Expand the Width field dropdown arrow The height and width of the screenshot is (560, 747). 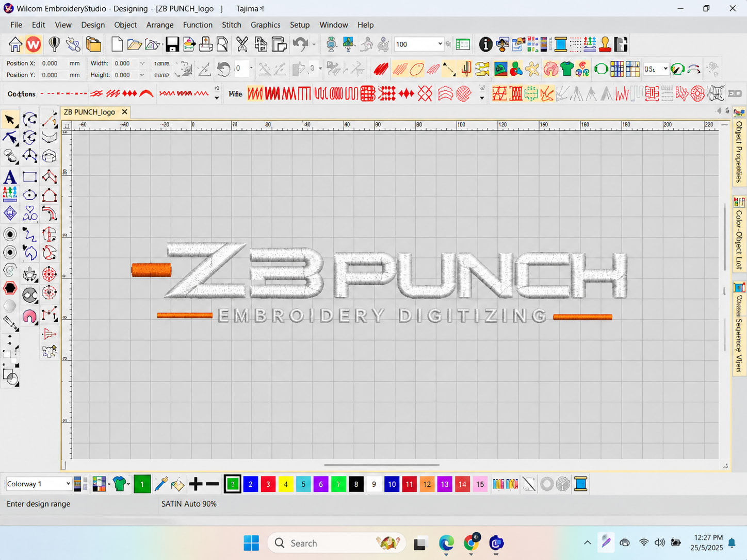coord(142,63)
